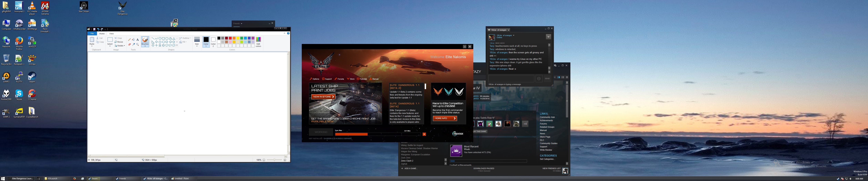868x181 pixels.
Task: Click Save in Paint's quick access toolbar
Action: [94, 29]
